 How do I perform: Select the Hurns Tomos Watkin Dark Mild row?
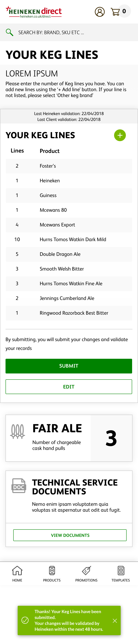click(x=69, y=239)
